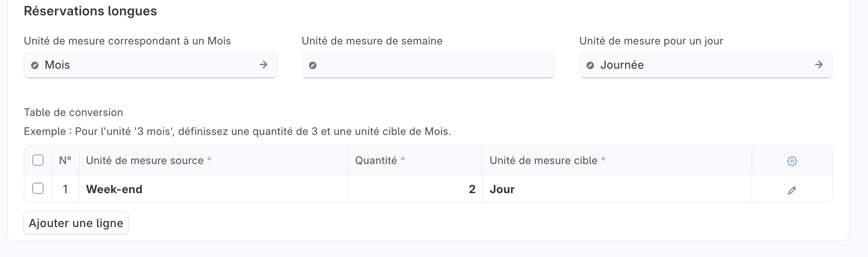Click the pencil icon to edit row 1
This screenshot has width=868, height=257.
792,190
